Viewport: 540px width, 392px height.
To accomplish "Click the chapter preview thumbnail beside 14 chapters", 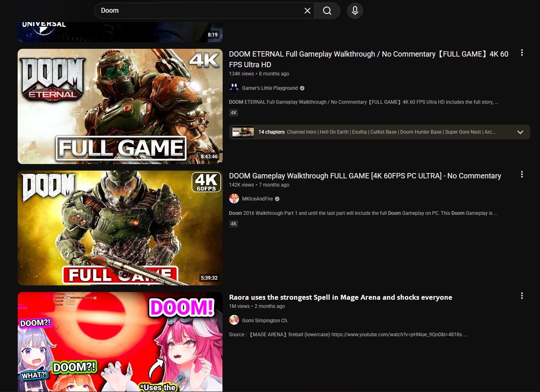I will point(243,132).
